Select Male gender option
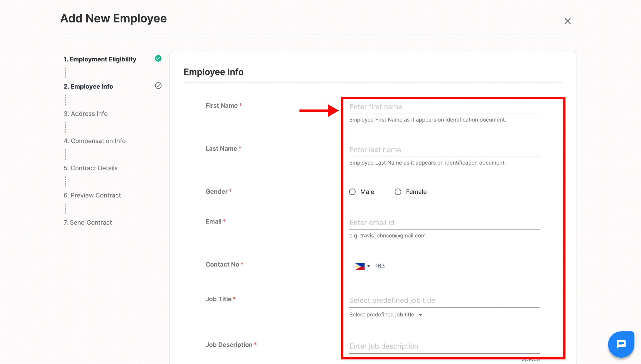The height and width of the screenshot is (364, 641). coord(352,192)
